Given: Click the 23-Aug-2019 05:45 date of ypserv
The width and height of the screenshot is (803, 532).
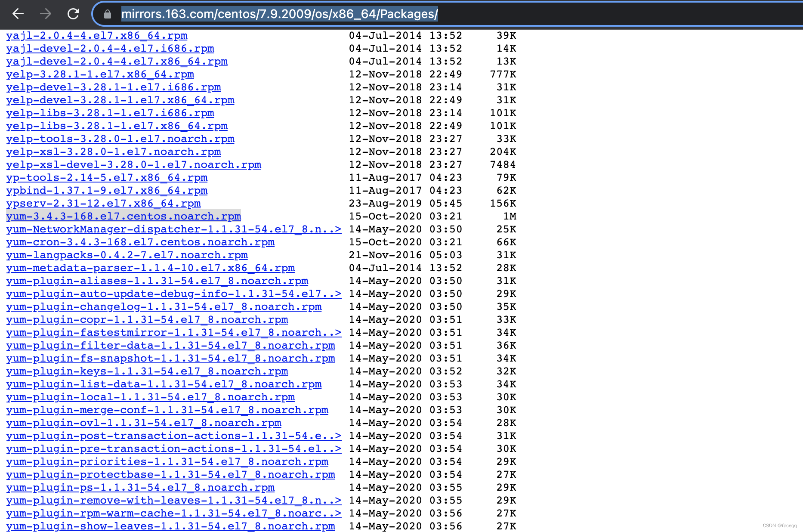Looking at the screenshot, I should pos(405,204).
